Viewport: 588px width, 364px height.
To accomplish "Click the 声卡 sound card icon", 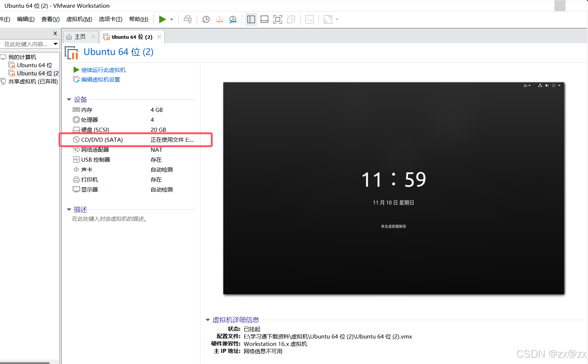I will (x=76, y=169).
